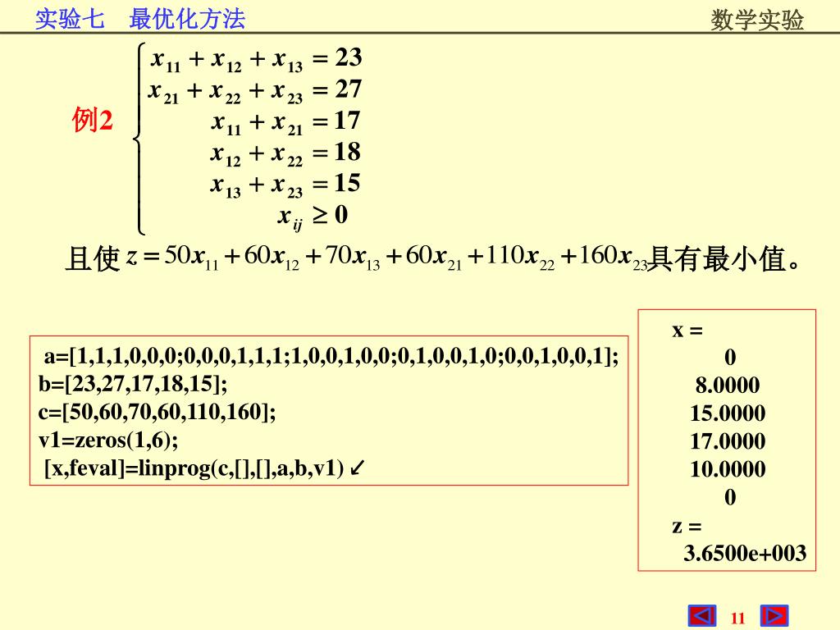
Task: Go to the previous slide arrow
Action: pos(702,616)
